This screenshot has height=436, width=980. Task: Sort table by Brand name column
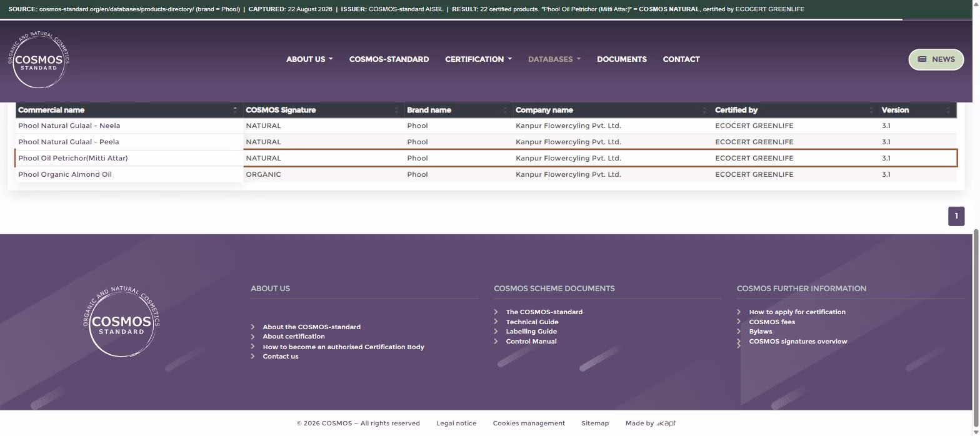click(459, 110)
